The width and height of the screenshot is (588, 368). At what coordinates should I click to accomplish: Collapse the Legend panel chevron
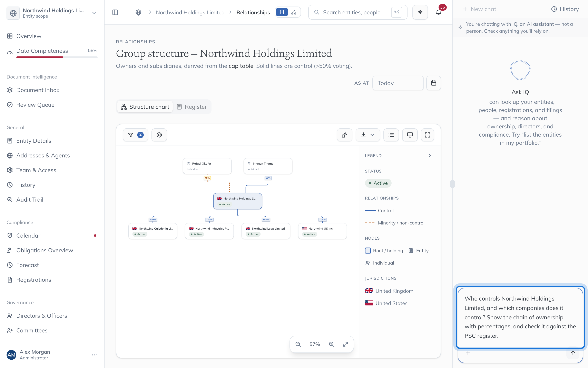(430, 156)
